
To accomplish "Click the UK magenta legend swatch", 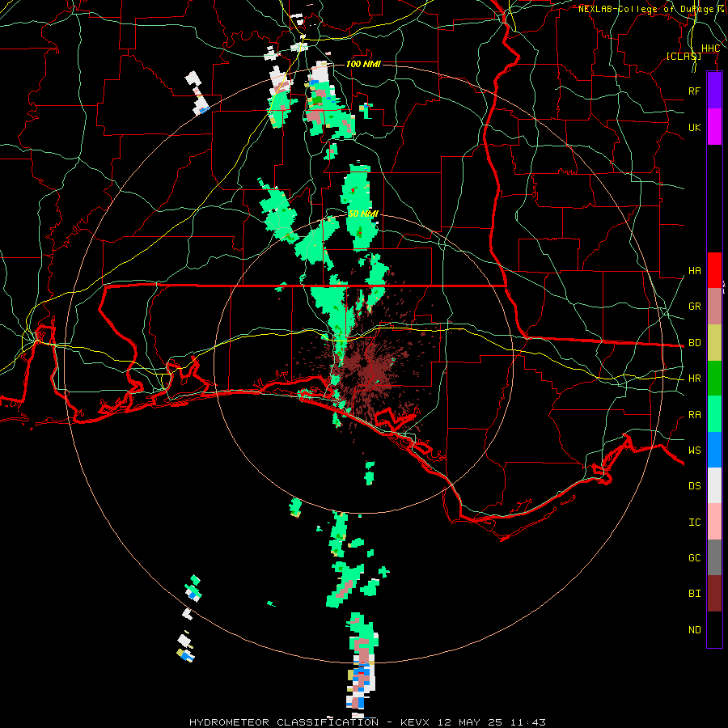I will [714, 127].
